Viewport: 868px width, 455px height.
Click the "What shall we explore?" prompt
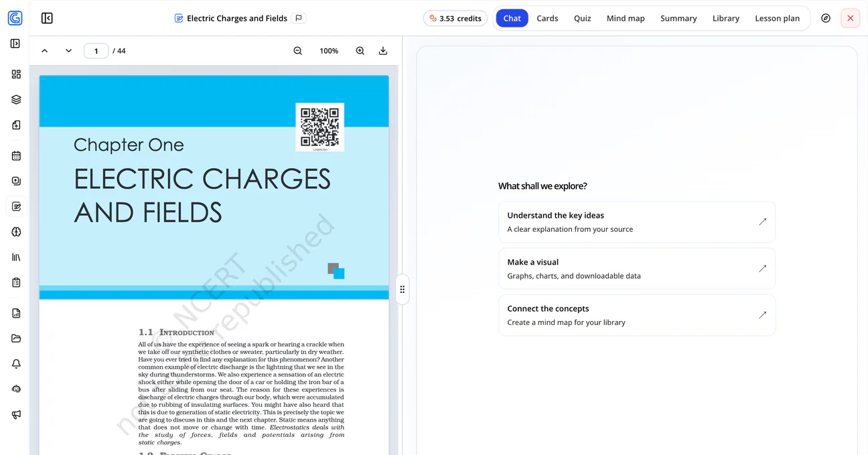(x=542, y=186)
